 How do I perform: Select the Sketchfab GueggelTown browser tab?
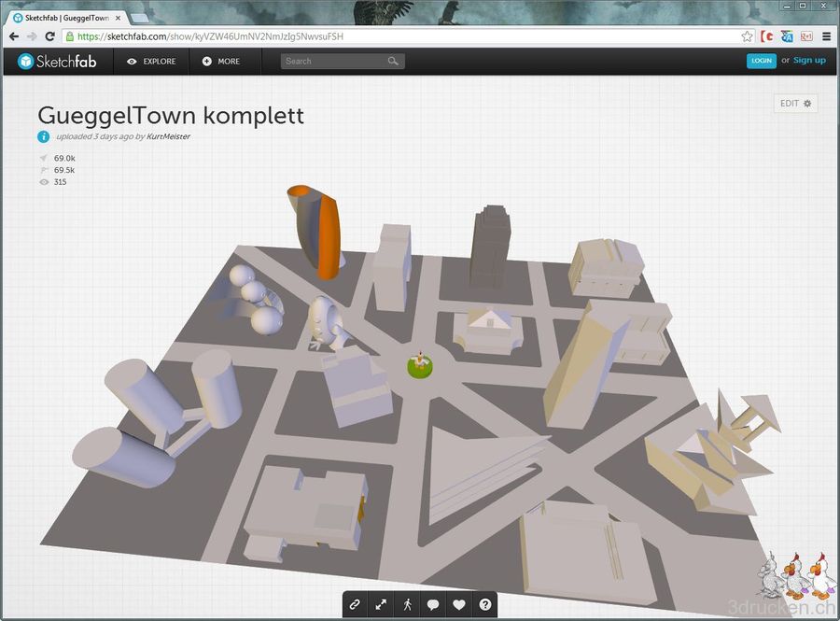[61, 16]
